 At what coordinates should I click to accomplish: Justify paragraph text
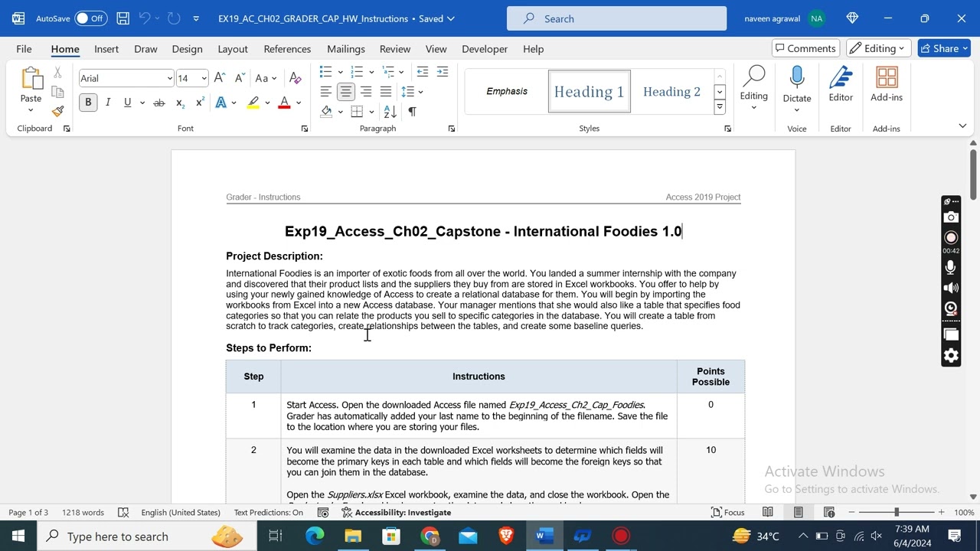(x=386, y=92)
